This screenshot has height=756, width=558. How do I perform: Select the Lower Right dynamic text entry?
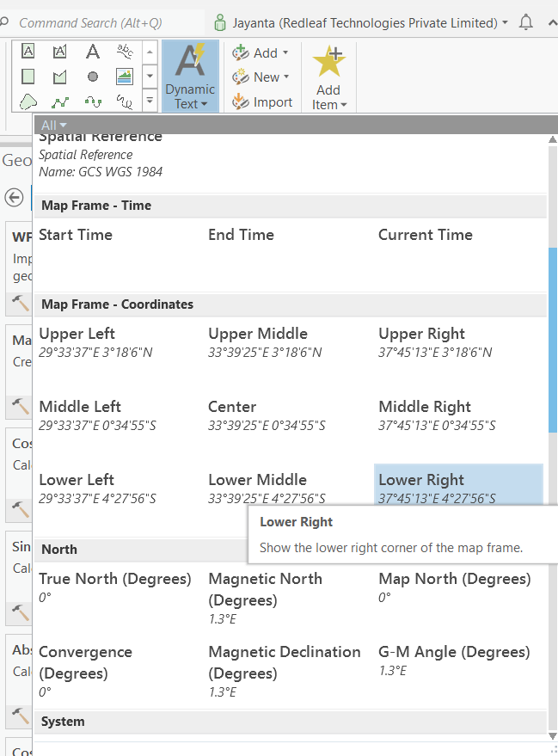447,488
